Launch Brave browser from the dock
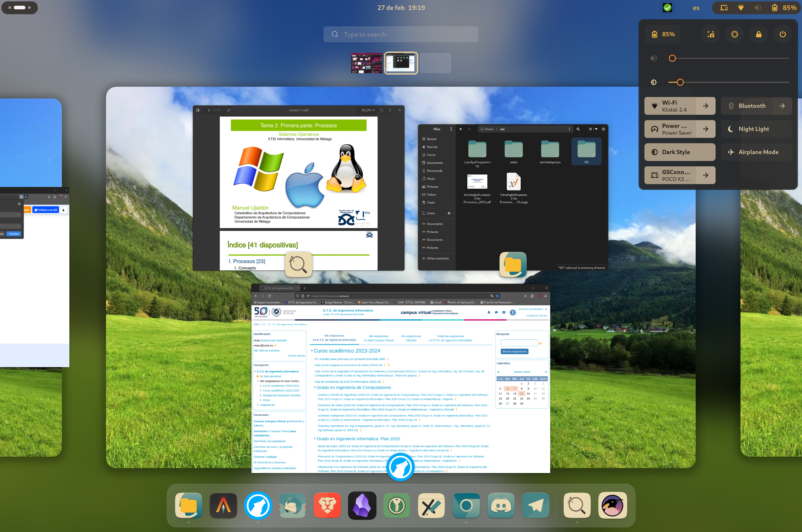 tap(327, 505)
